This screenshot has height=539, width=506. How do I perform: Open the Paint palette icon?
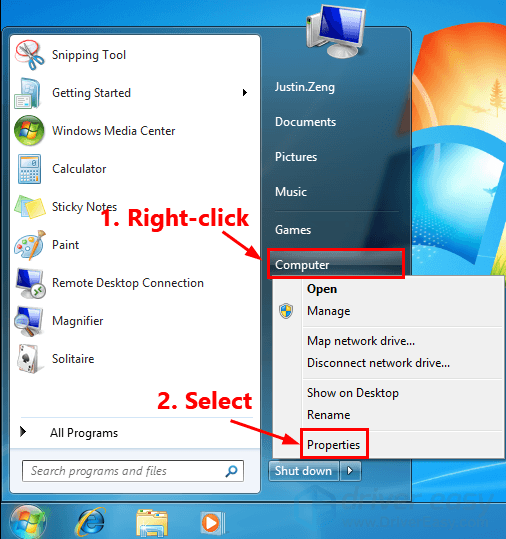pyautogui.click(x=30, y=245)
